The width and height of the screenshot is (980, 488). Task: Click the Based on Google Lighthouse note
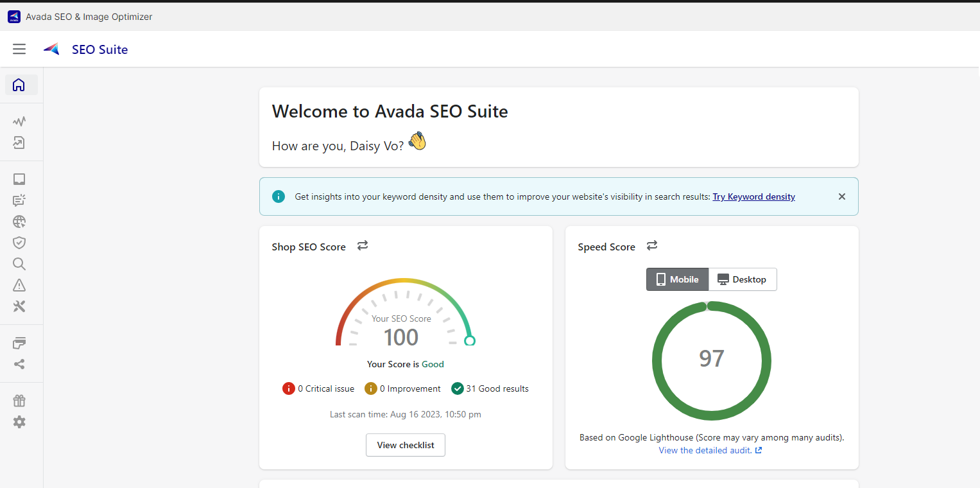pyautogui.click(x=712, y=437)
